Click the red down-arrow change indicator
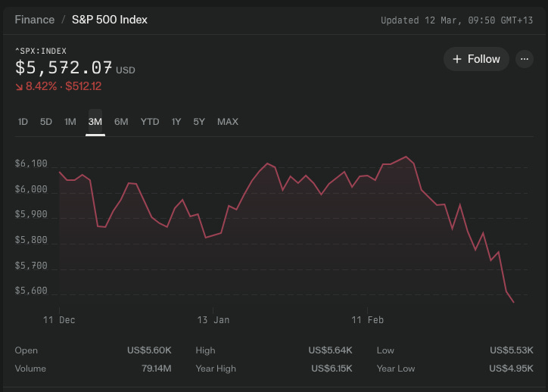This screenshot has width=548, height=392. [19, 86]
